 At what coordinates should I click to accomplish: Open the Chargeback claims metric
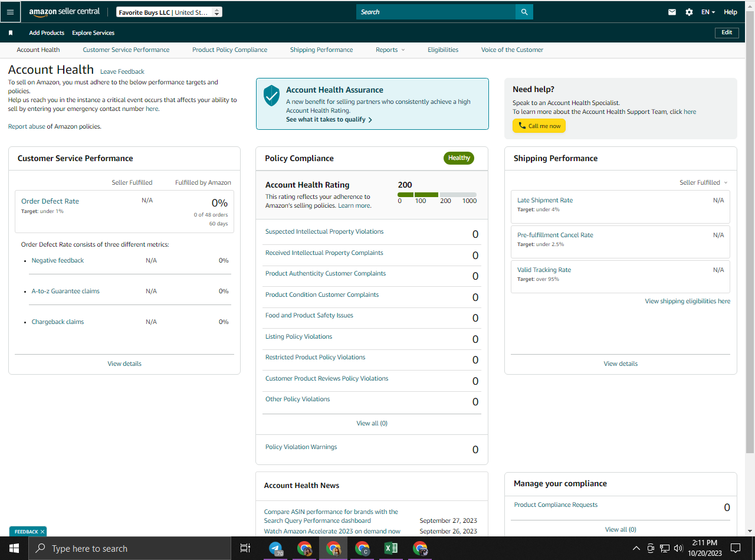pos(58,322)
